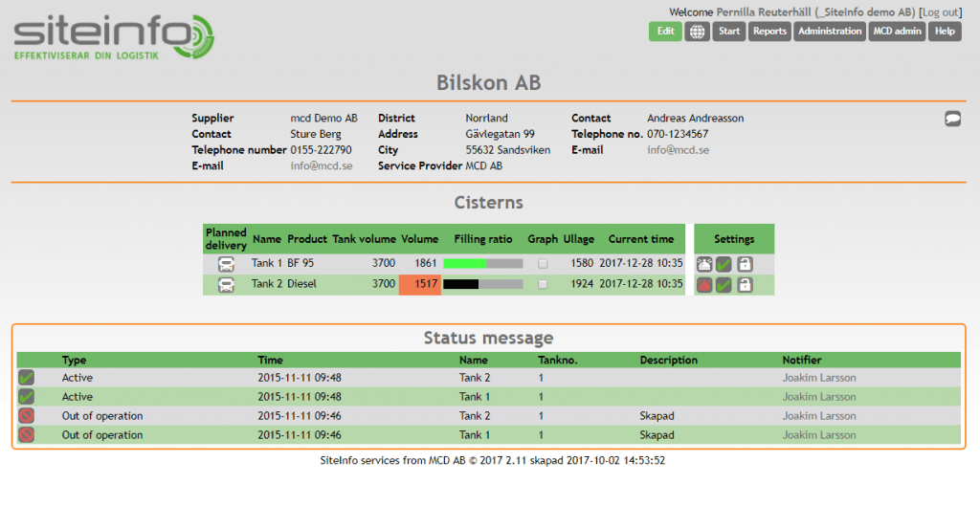Click the supplier info@mcd.se e-mail link
Screen dimensions: 980x527
[x=322, y=166]
